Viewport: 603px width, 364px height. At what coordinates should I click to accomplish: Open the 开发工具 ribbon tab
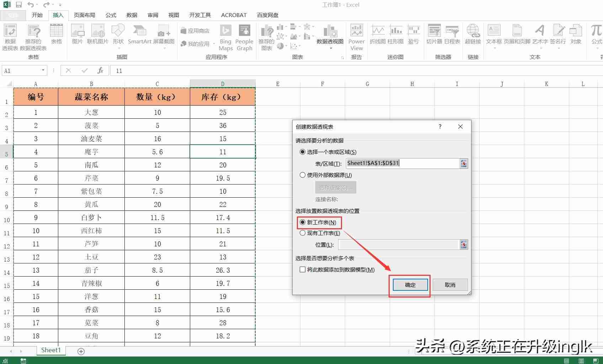click(200, 15)
